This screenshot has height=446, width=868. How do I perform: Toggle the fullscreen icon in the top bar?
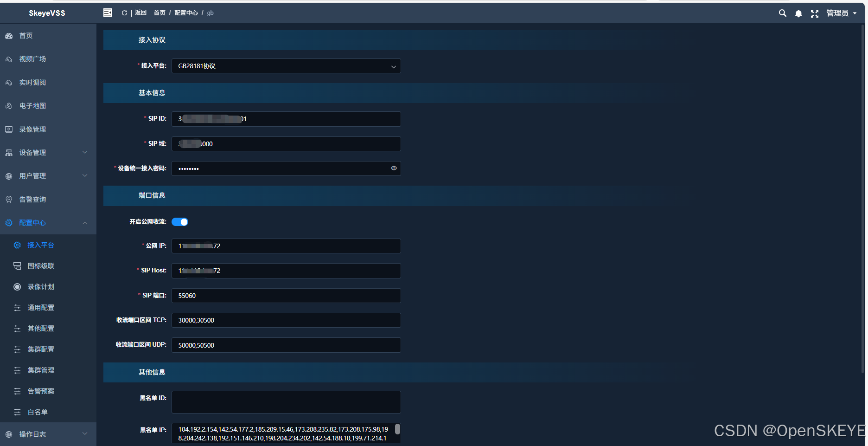[815, 13]
